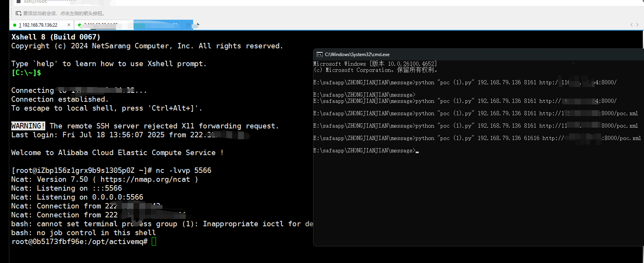Viewport: 644px width, 263px height.
Task: Click 'Ncat: Version 7.50' line
Action: pos(104,179)
